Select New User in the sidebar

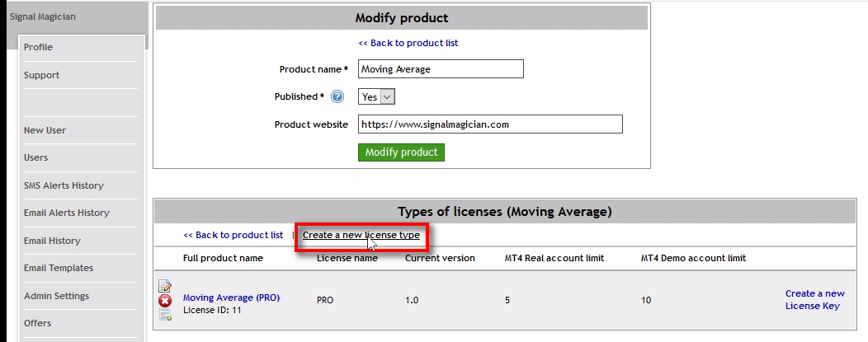point(45,130)
